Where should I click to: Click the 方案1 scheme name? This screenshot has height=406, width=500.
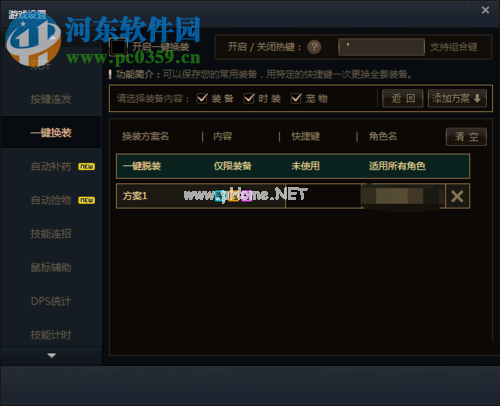(x=135, y=196)
